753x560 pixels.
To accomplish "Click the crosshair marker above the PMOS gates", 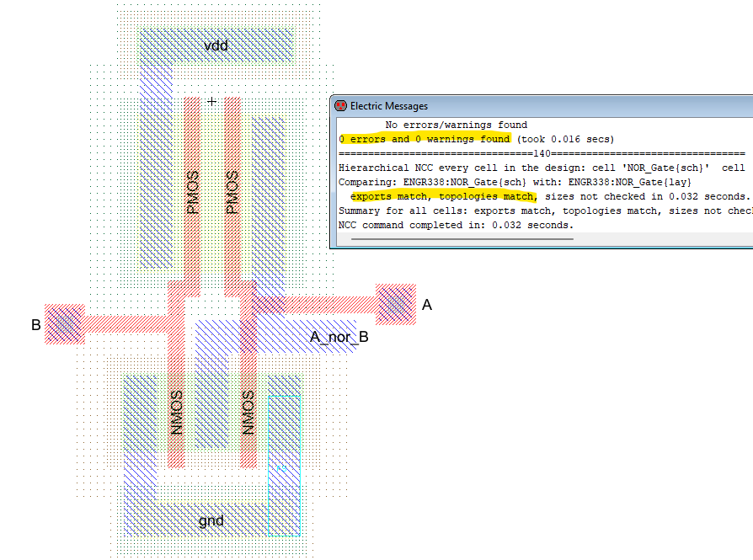I will (x=211, y=101).
